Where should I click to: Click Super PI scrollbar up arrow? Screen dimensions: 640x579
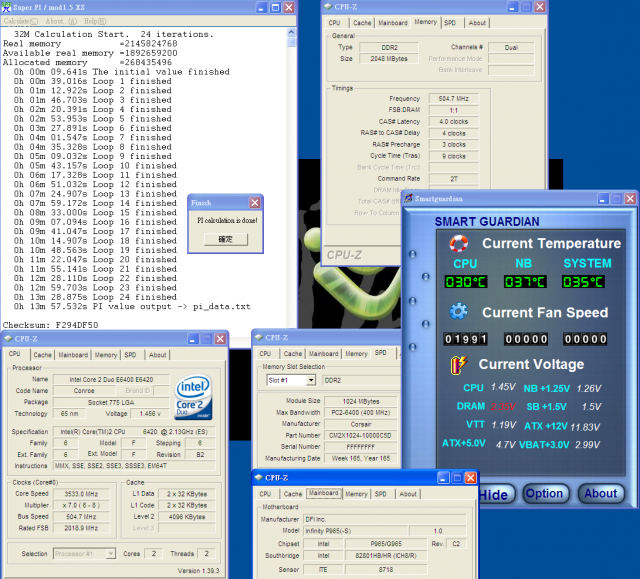pos(291,32)
